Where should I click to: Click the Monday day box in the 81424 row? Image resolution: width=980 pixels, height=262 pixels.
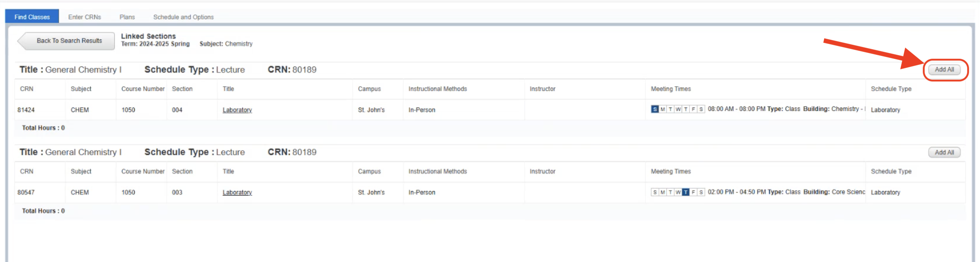point(662,109)
